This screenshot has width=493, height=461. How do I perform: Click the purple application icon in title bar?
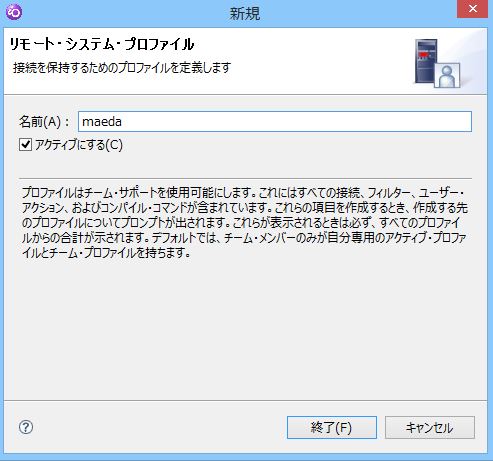[x=14, y=12]
